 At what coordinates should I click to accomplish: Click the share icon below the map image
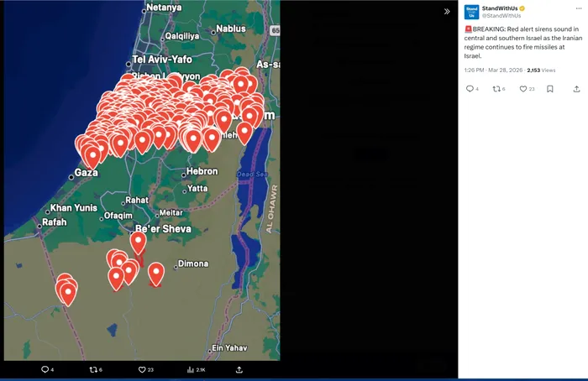tap(239, 369)
